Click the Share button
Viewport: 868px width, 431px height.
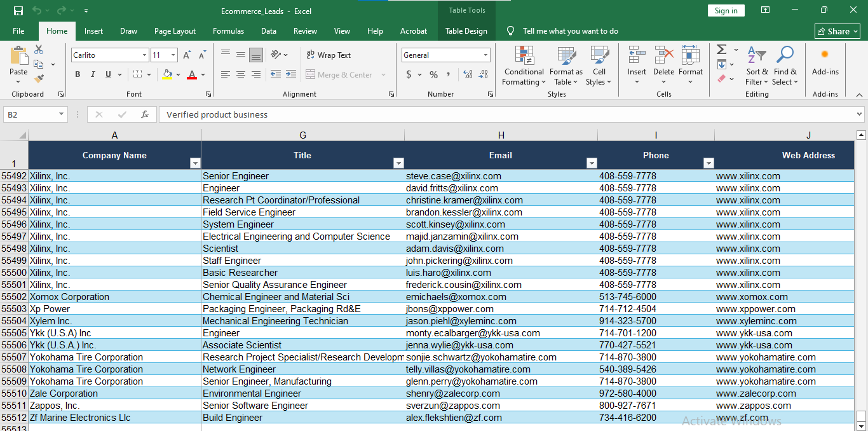837,31
